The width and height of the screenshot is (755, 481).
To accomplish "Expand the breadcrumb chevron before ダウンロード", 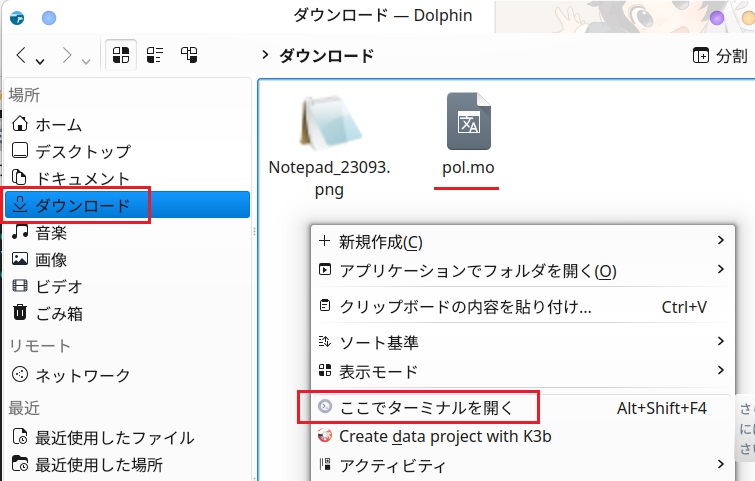I will click(x=265, y=56).
